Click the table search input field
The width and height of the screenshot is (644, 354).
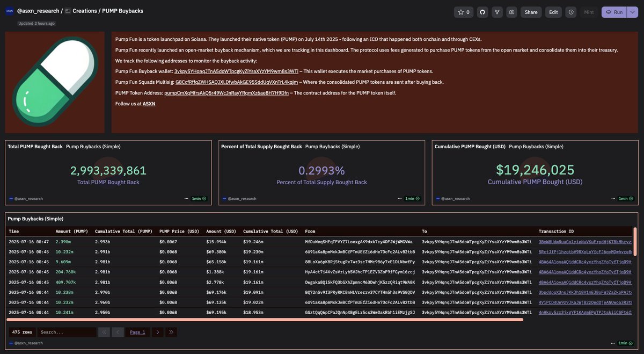(x=67, y=332)
